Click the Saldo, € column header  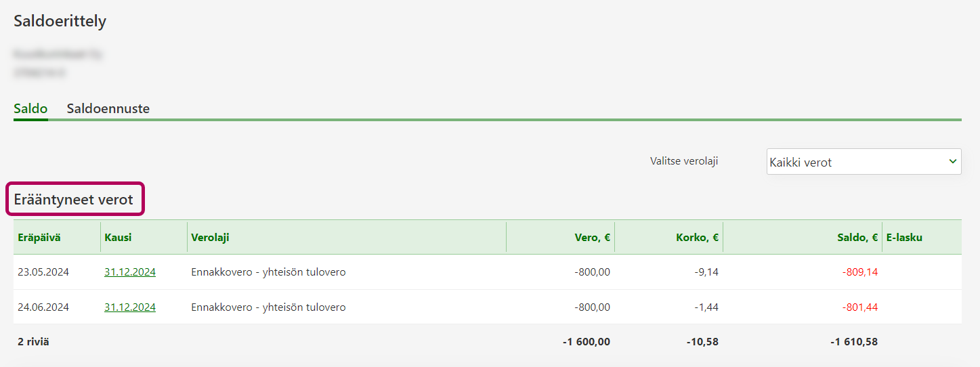[857, 237]
